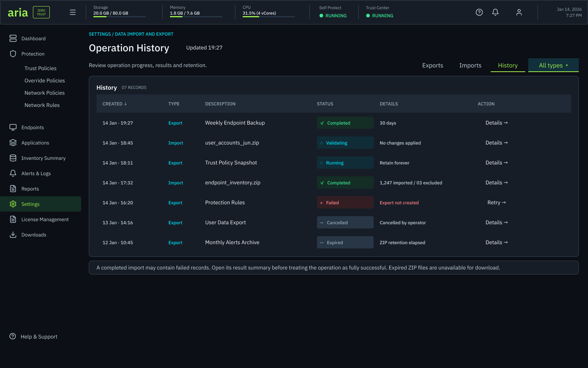The height and width of the screenshot is (368, 588).
Task: Click the CPU usage bar
Action: [x=269, y=16]
